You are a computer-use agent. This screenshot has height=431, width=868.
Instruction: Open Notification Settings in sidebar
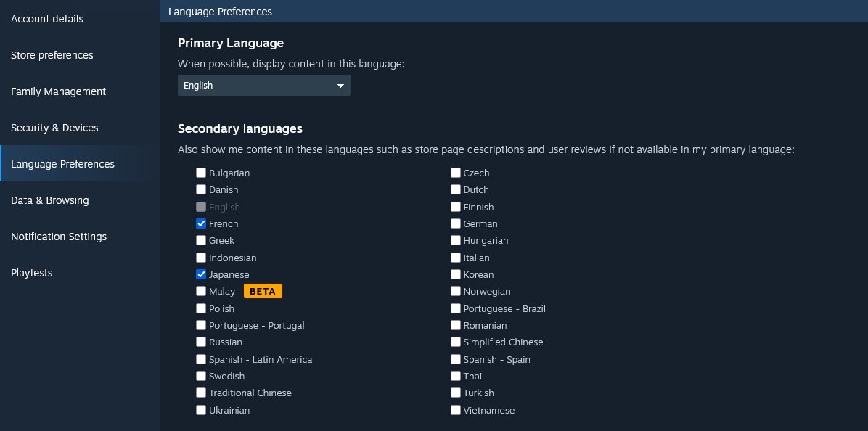pos(80,237)
